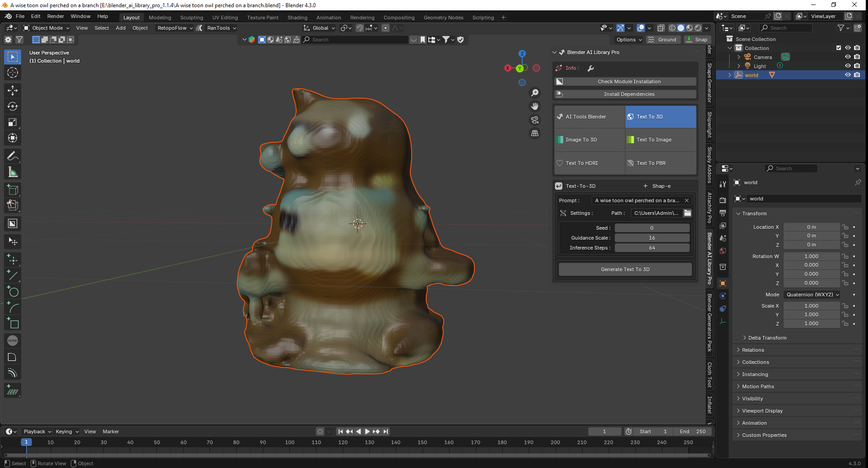Click Check Module Installation button

[629, 82]
